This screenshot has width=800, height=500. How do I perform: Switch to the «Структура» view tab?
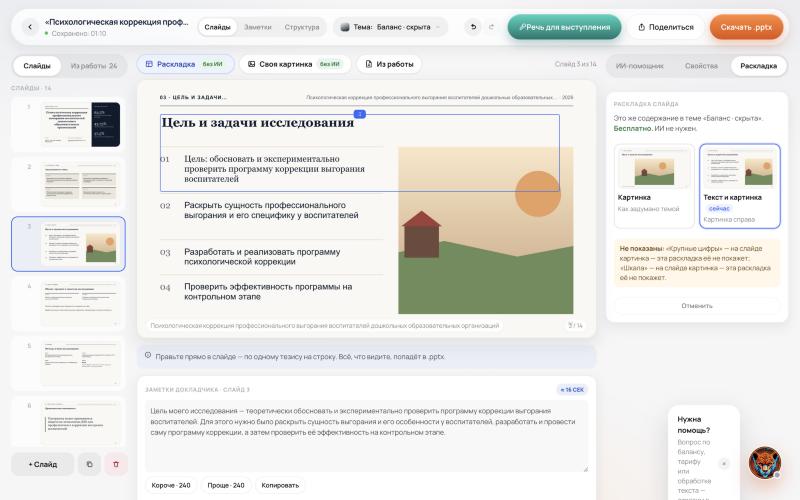click(x=302, y=27)
